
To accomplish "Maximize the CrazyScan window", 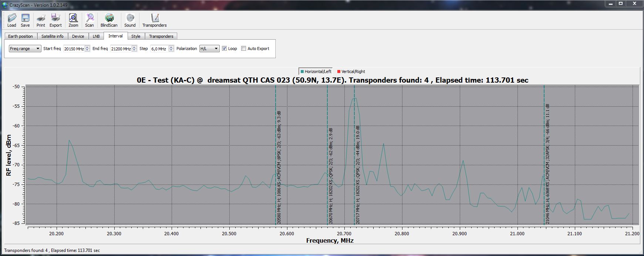I will 621,3.
